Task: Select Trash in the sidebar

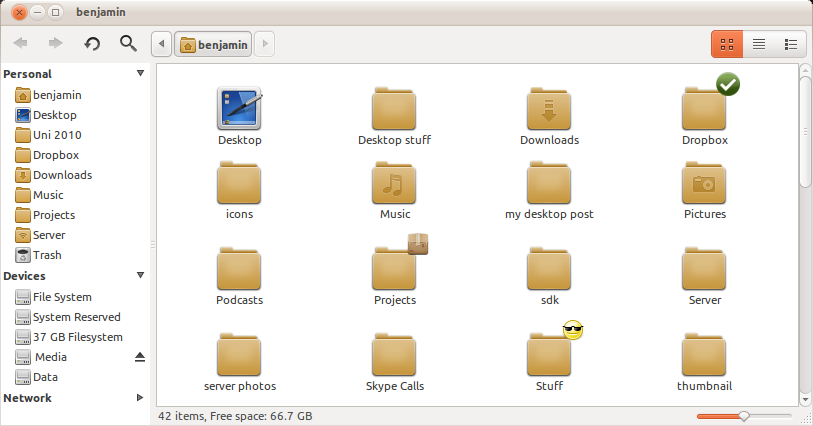Action: pyautogui.click(x=47, y=255)
